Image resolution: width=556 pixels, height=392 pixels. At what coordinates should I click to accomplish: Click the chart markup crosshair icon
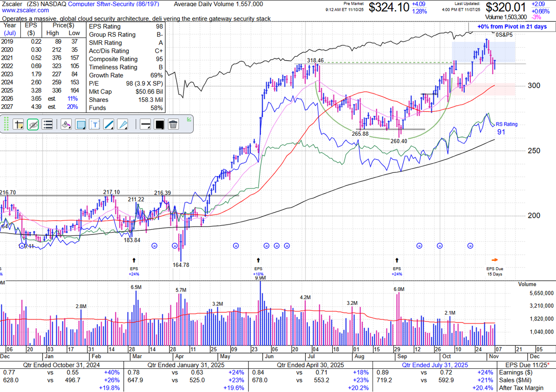point(19,124)
